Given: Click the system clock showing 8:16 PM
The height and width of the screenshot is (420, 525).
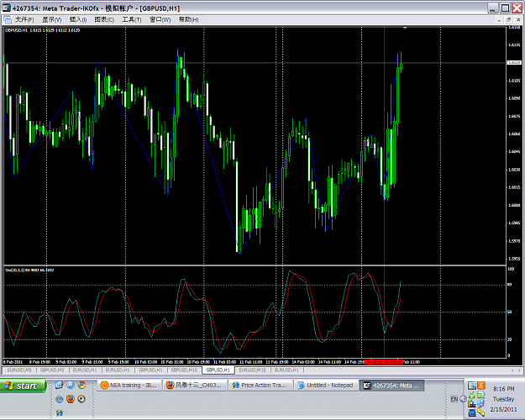Looking at the screenshot, I should (x=503, y=389).
